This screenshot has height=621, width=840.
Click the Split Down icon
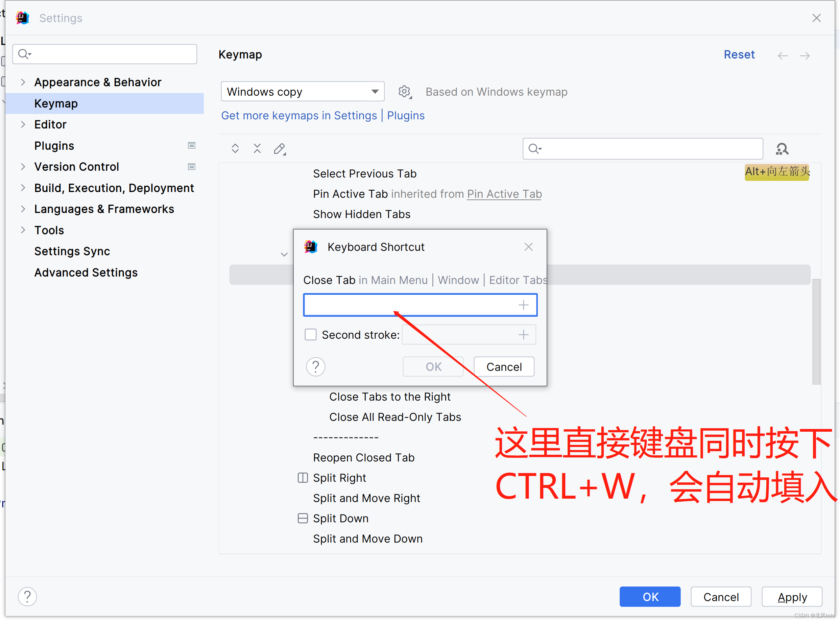[x=303, y=518]
